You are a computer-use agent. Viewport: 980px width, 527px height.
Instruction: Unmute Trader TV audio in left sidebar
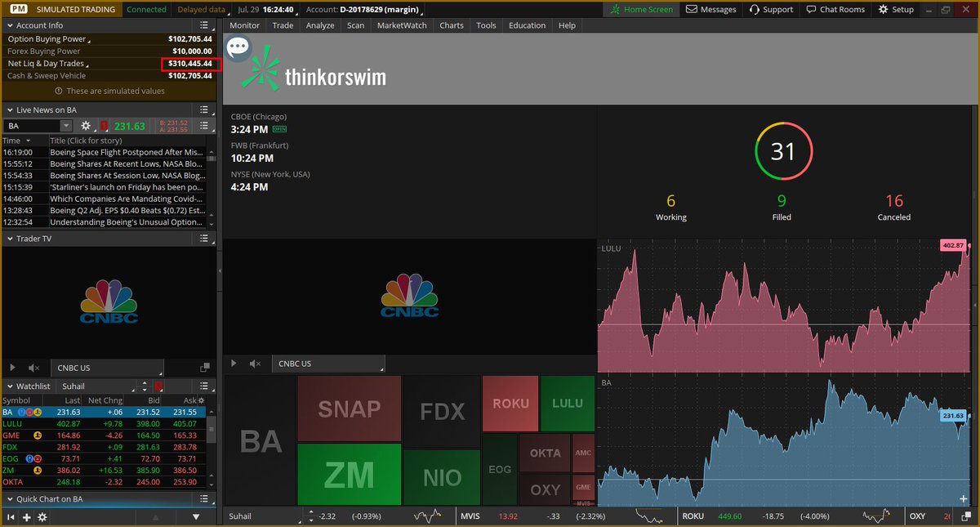33,368
